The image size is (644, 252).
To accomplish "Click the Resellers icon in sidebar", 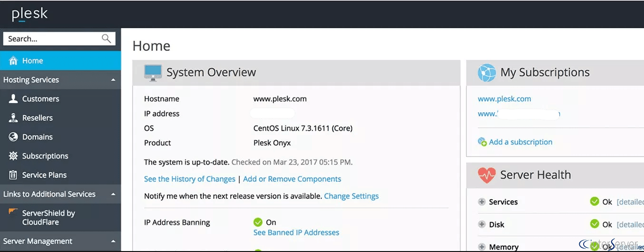I will point(13,118).
